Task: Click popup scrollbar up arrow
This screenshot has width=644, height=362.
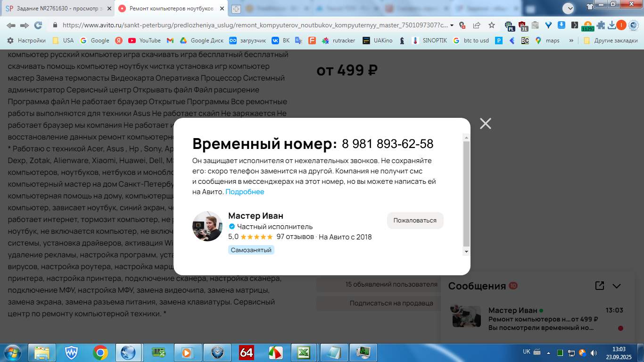Action: pos(466,138)
